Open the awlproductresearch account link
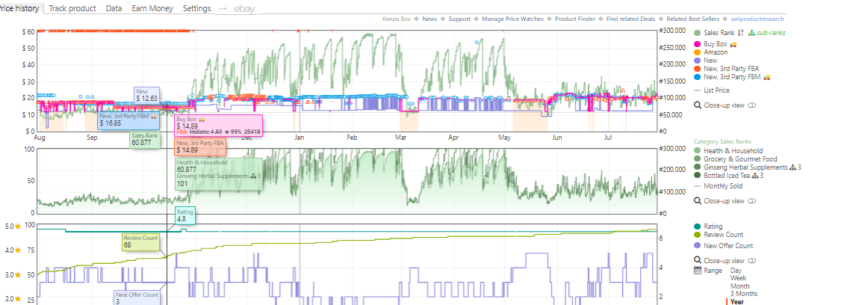Viewport: 868px width, 305px height. tap(758, 19)
